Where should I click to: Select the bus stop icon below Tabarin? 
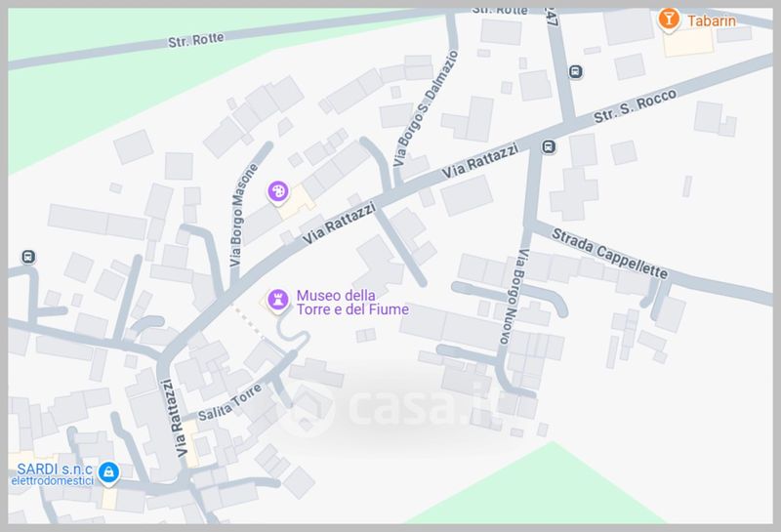point(576,71)
